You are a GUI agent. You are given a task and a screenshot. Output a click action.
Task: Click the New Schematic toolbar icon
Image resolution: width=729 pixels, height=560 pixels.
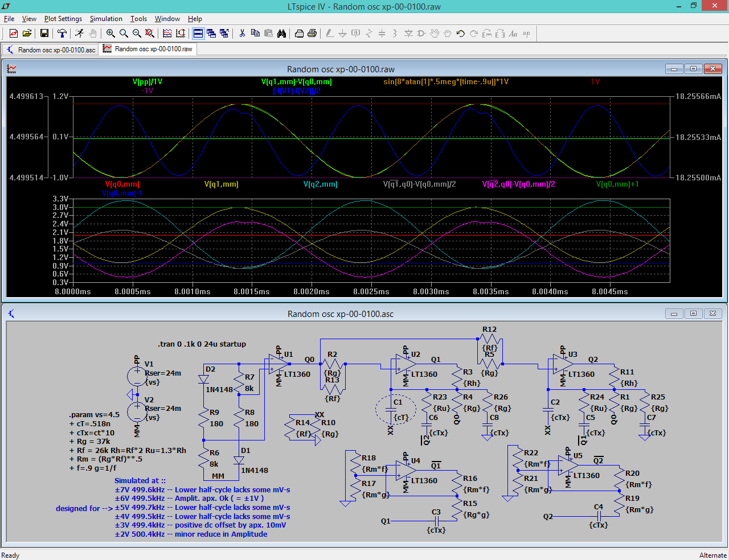click(14, 34)
